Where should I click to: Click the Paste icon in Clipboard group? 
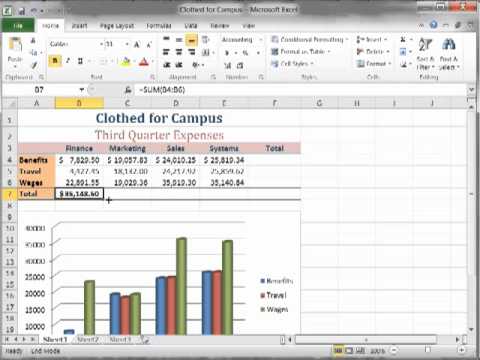(x=15, y=45)
